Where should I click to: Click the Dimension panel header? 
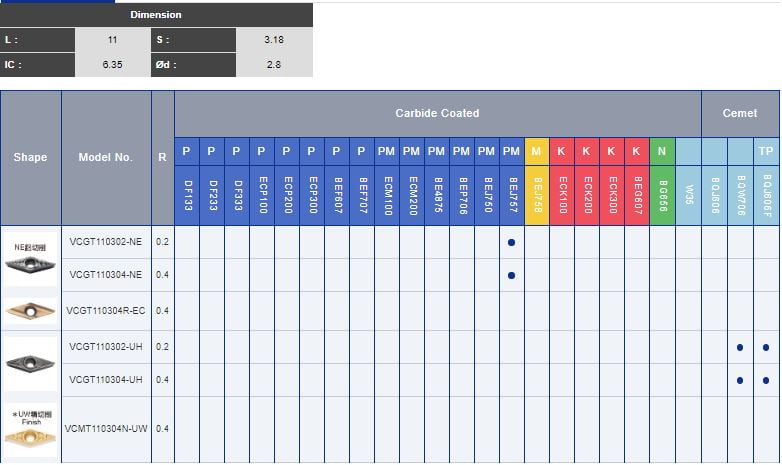click(x=156, y=15)
